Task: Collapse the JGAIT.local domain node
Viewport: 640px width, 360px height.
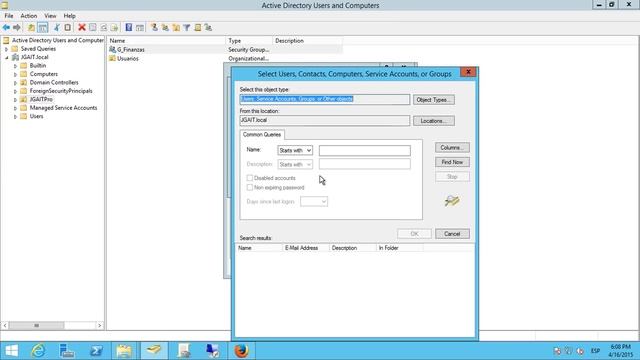Action: tap(7, 58)
